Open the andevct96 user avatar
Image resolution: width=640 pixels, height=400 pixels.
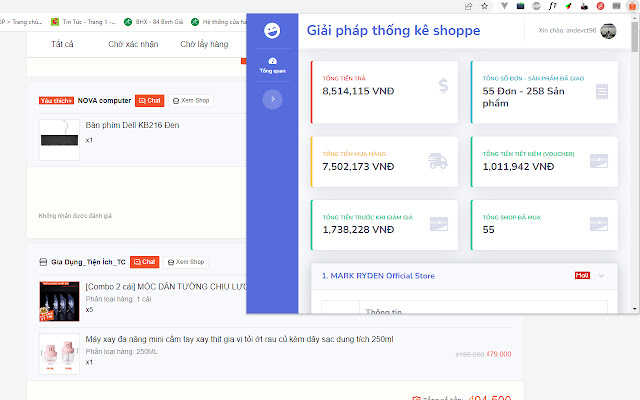608,31
